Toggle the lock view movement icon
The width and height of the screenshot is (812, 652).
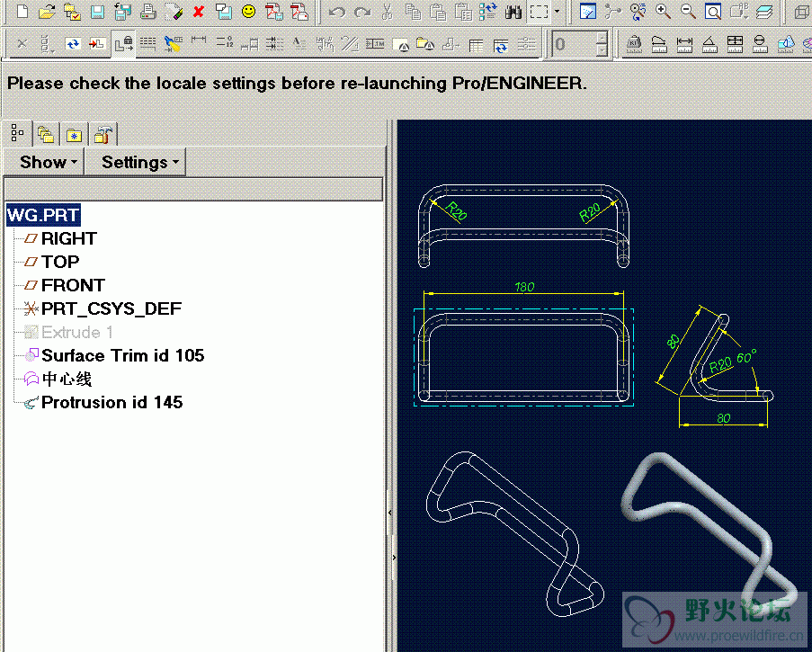123,45
